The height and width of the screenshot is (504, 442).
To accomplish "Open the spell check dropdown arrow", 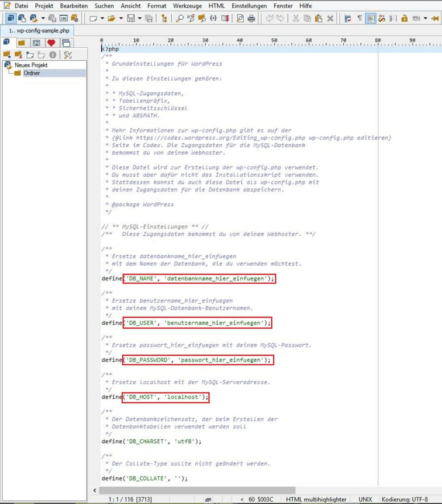I will [x=425, y=18].
